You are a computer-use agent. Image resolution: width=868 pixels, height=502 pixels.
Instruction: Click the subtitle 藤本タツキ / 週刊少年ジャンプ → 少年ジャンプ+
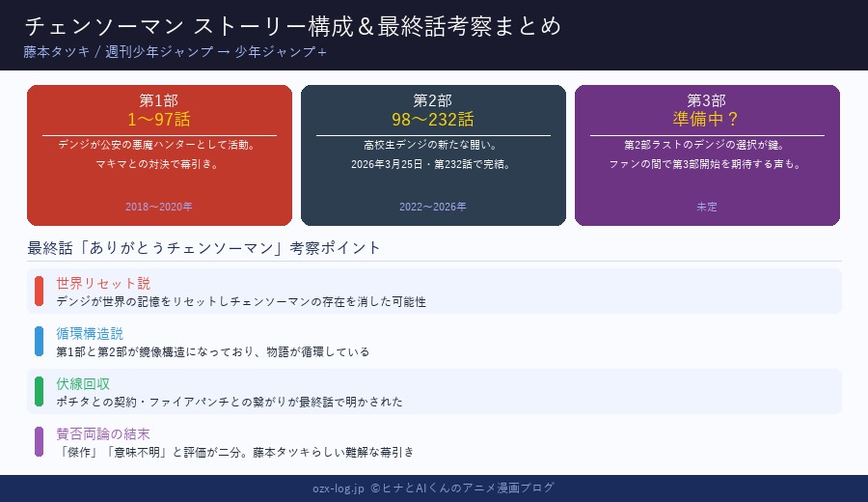point(175,51)
